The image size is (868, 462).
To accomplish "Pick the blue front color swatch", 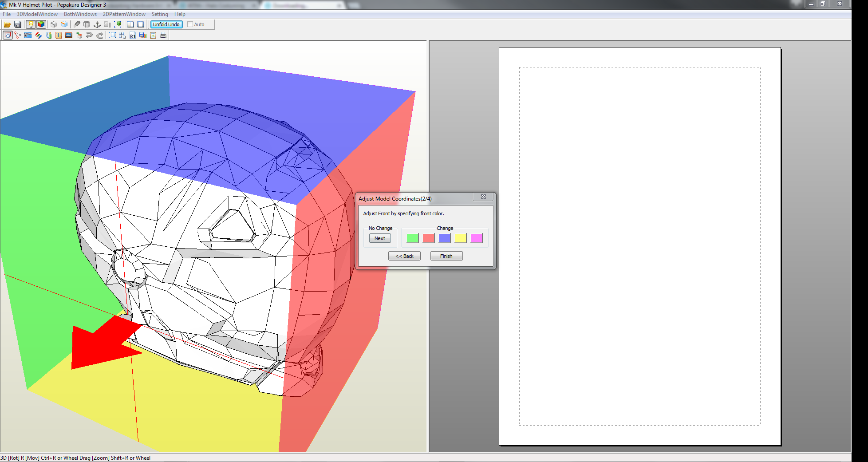I will [x=444, y=238].
